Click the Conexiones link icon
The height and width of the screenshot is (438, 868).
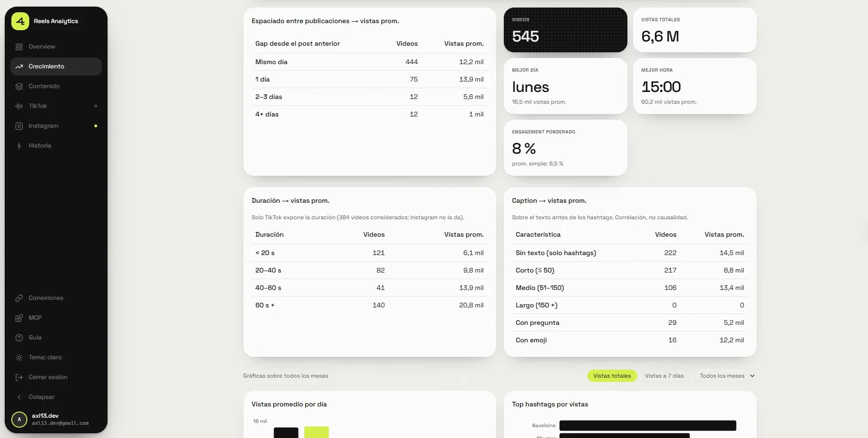pos(19,298)
